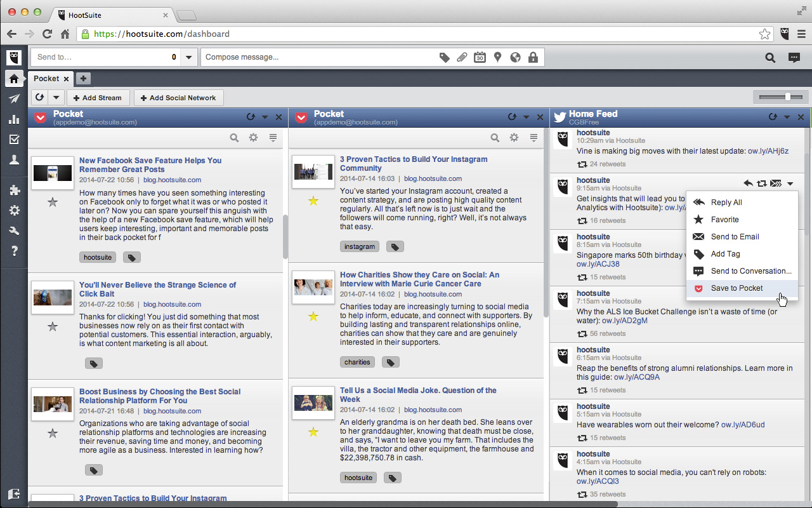Unstar the charities interview post

313,316
